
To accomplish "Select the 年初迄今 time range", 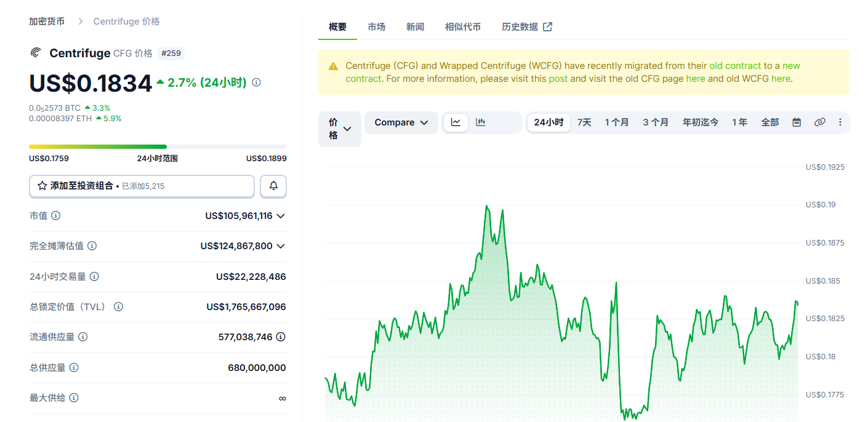I will click(701, 122).
